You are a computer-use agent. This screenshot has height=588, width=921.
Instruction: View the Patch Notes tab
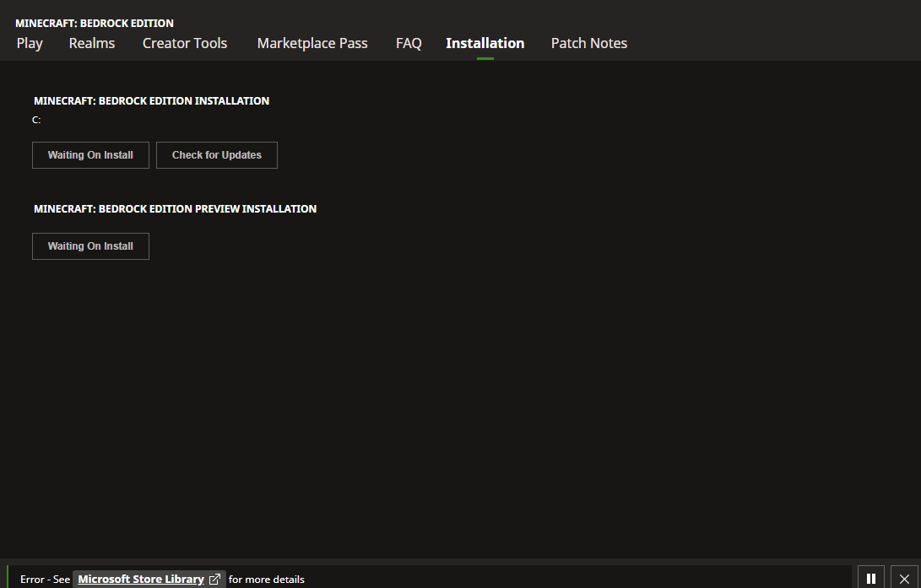pos(589,43)
